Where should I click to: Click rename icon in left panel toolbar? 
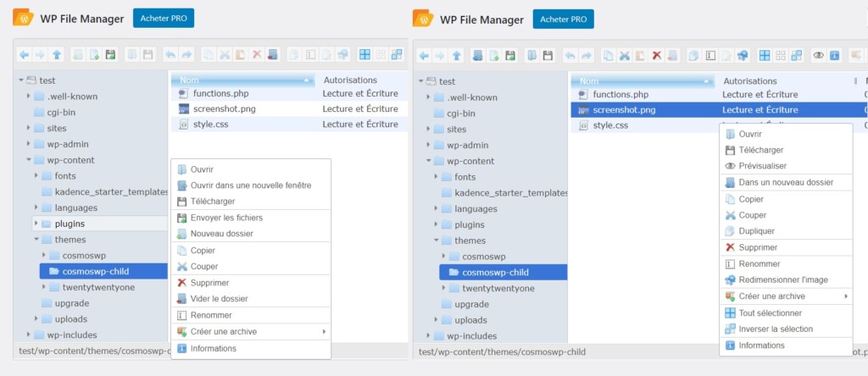pyautogui.click(x=310, y=55)
